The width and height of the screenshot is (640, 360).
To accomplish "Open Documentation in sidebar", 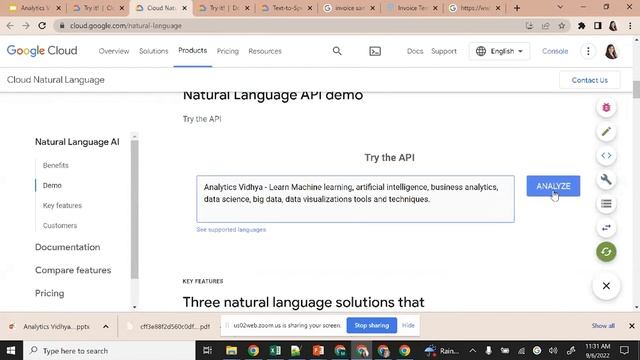I will coord(67,247).
